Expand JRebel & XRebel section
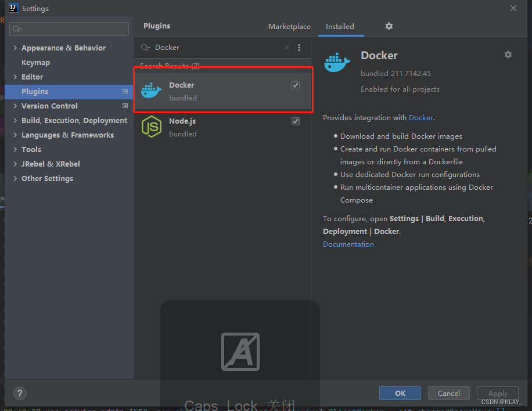Image resolution: width=532 pixels, height=411 pixels. pyautogui.click(x=15, y=164)
